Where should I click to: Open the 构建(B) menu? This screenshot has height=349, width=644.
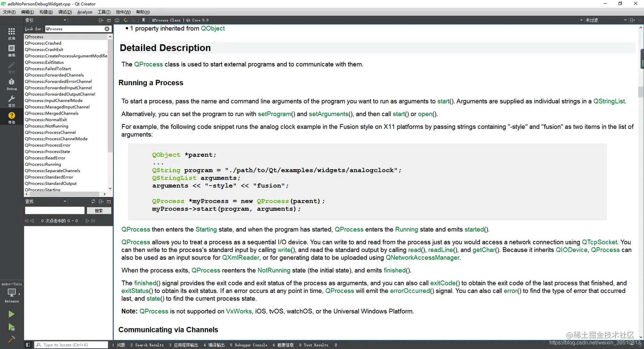point(46,12)
